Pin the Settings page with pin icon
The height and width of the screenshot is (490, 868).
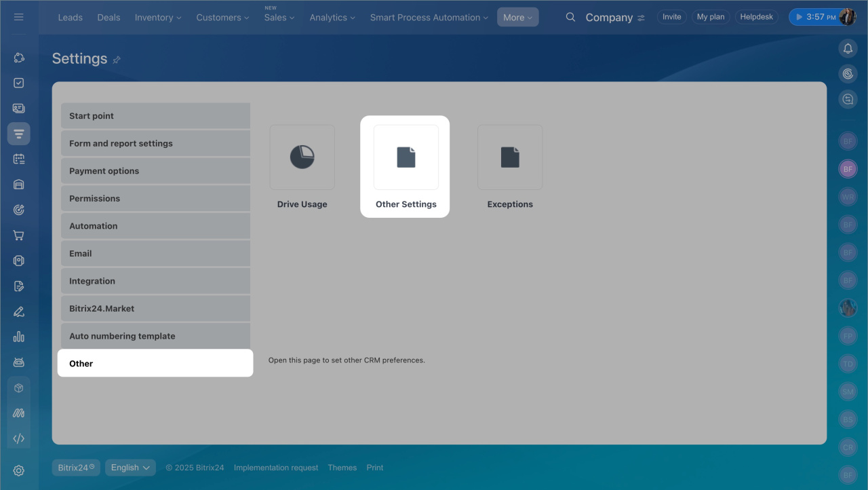[x=117, y=60]
